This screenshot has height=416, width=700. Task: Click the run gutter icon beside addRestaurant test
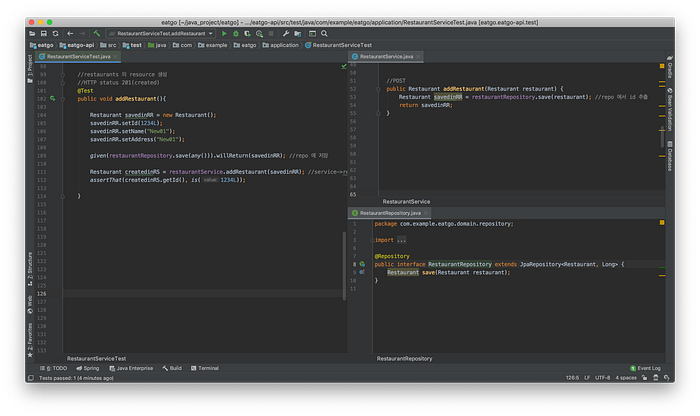(x=52, y=98)
